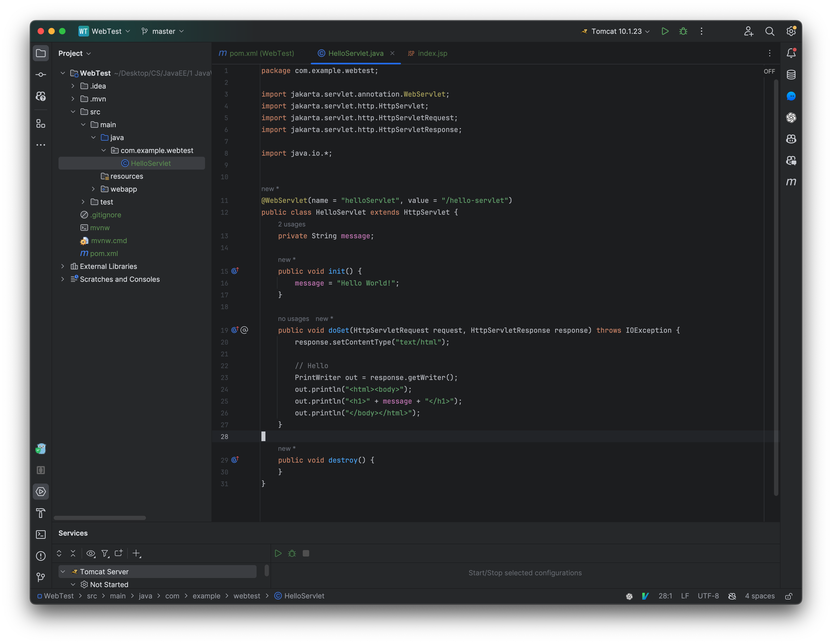The width and height of the screenshot is (832, 644).
Task: Click 28:1 cursor position indicator
Action: pos(665,596)
